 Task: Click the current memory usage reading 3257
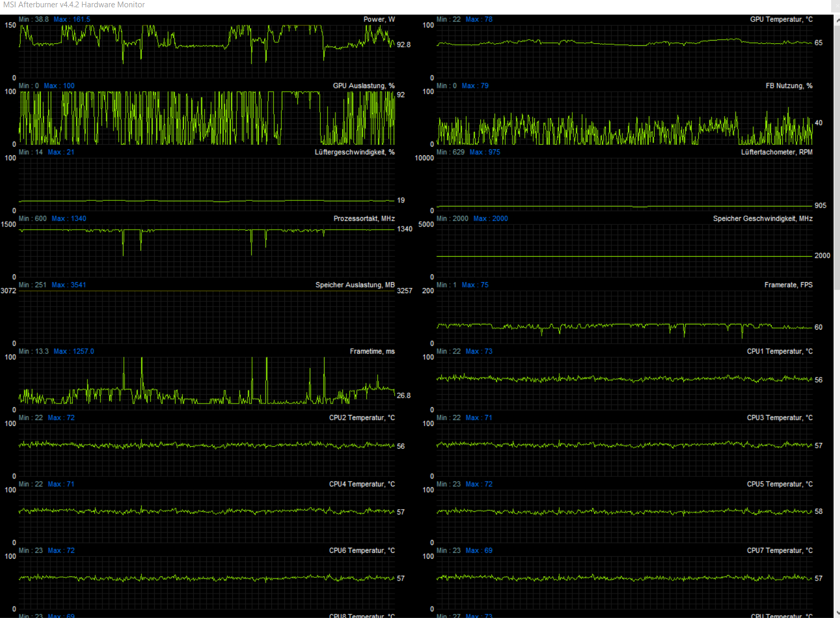(x=405, y=291)
